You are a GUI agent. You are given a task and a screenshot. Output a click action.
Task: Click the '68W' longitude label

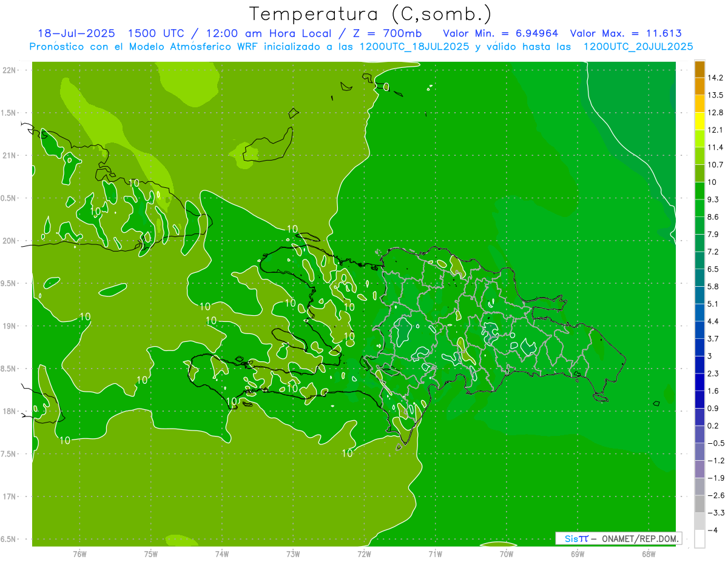649,554
